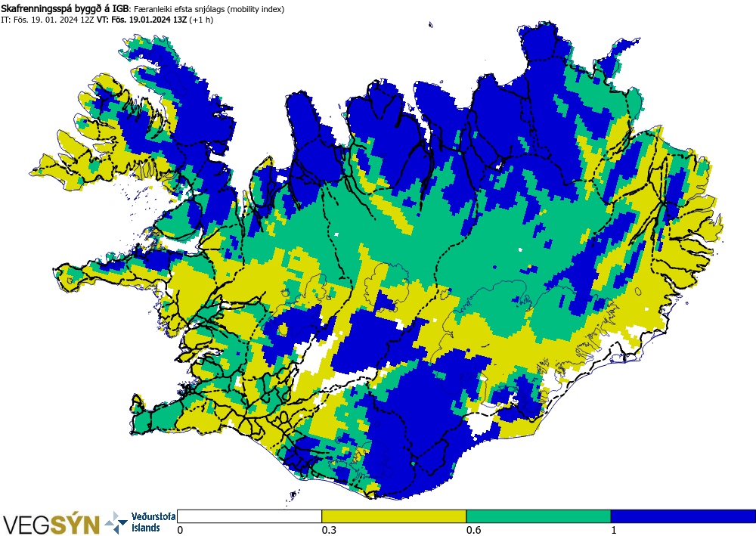Click the '(+1 h)' forecast offset text
756x536 pixels.
coord(201,20)
